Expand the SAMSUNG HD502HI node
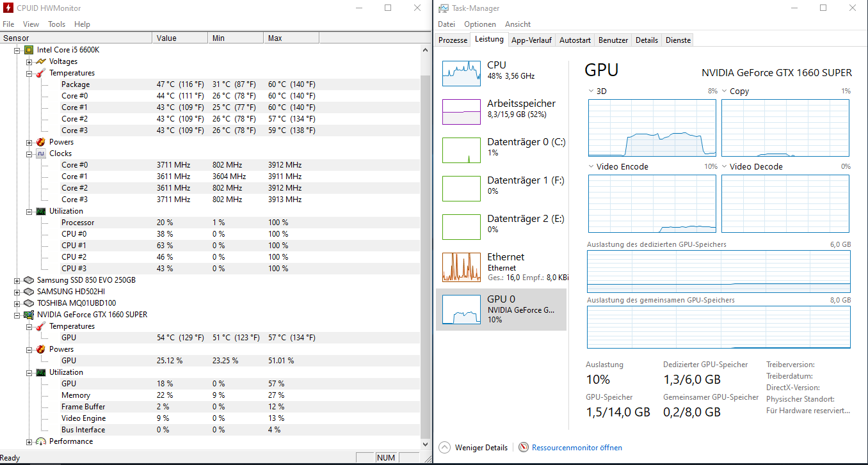This screenshot has width=868, height=465. click(17, 292)
